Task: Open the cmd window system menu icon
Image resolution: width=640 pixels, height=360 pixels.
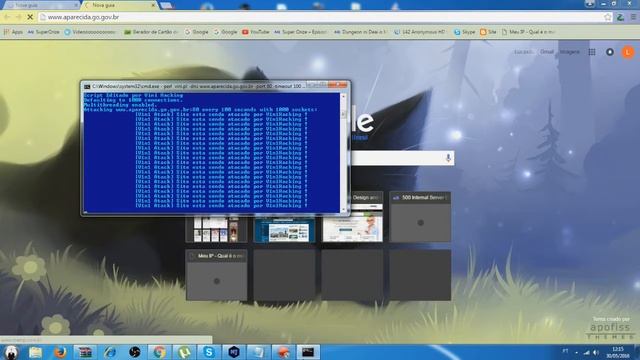Action: pos(87,87)
